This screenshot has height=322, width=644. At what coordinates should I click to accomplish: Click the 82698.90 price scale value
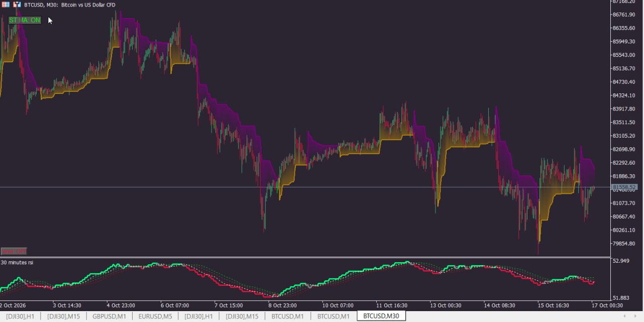tap(624, 150)
